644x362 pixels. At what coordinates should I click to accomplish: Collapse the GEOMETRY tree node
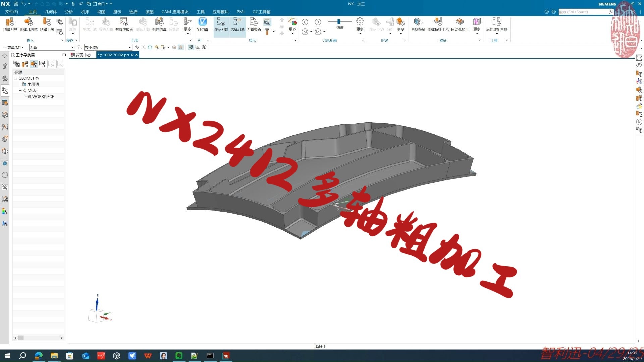(16, 78)
